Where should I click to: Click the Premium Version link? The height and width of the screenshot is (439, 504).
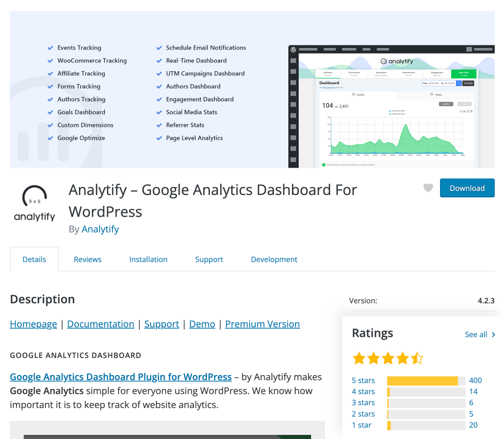pyautogui.click(x=262, y=324)
